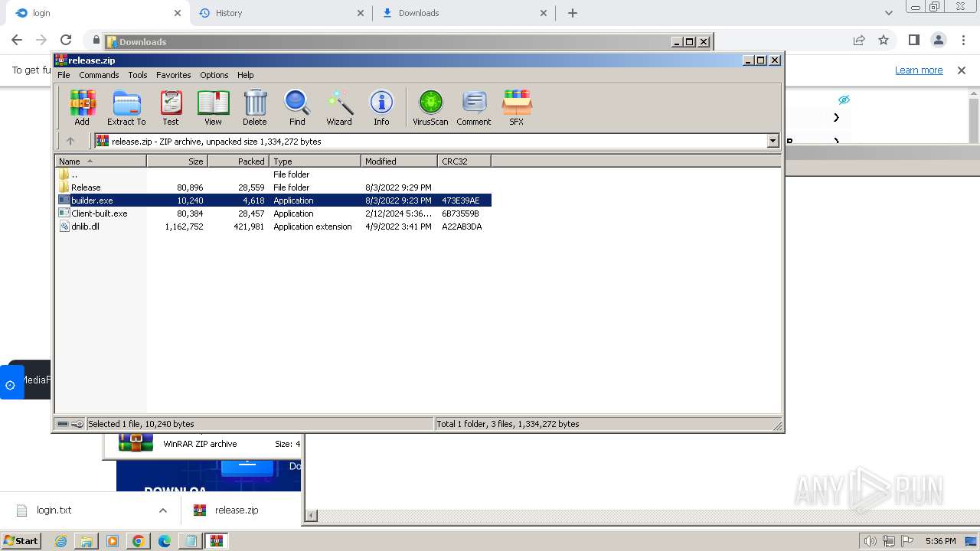Open the File menu in WinRAR
This screenshot has width=980, height=551.
pos(64,75)
